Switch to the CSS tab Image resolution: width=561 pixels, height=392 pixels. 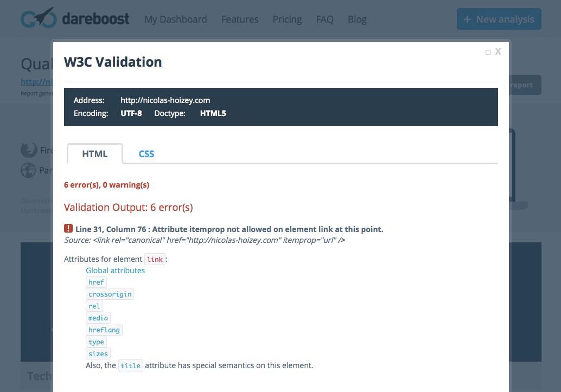coord(146,154)
